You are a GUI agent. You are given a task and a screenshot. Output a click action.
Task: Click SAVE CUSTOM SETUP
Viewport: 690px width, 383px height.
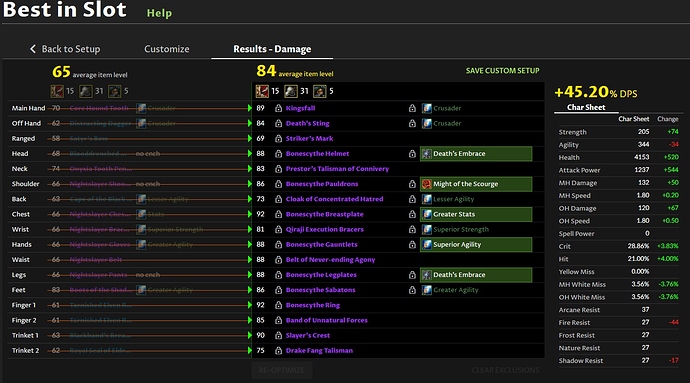coord(503,71)
